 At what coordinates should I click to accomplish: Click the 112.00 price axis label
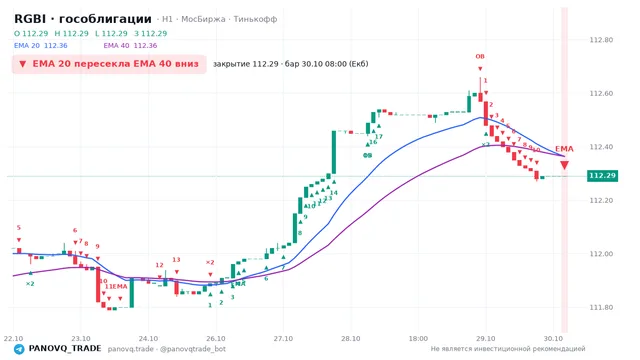[601, 254]
